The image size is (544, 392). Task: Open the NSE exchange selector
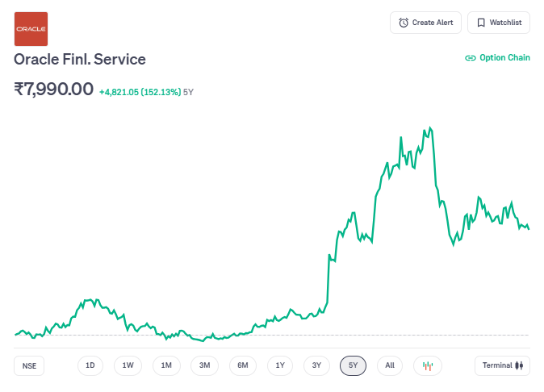[30, 365]
